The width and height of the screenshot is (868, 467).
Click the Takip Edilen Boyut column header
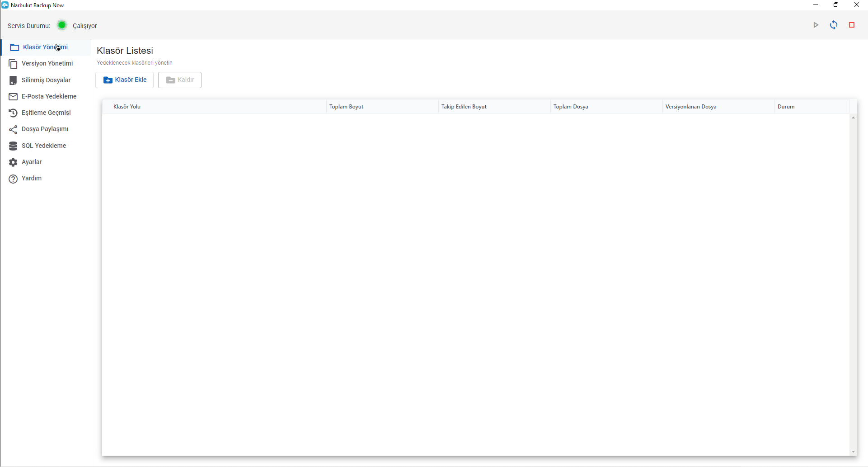(x=464, y=107)
